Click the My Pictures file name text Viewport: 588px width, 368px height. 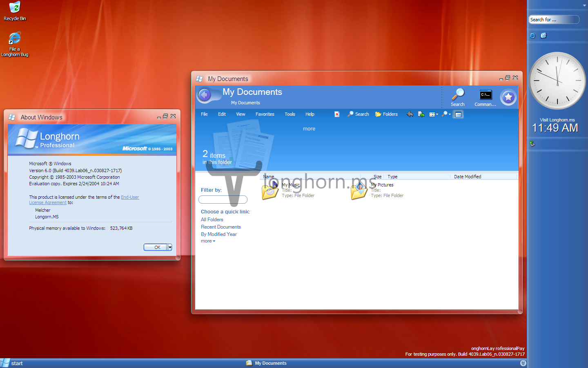382,185
